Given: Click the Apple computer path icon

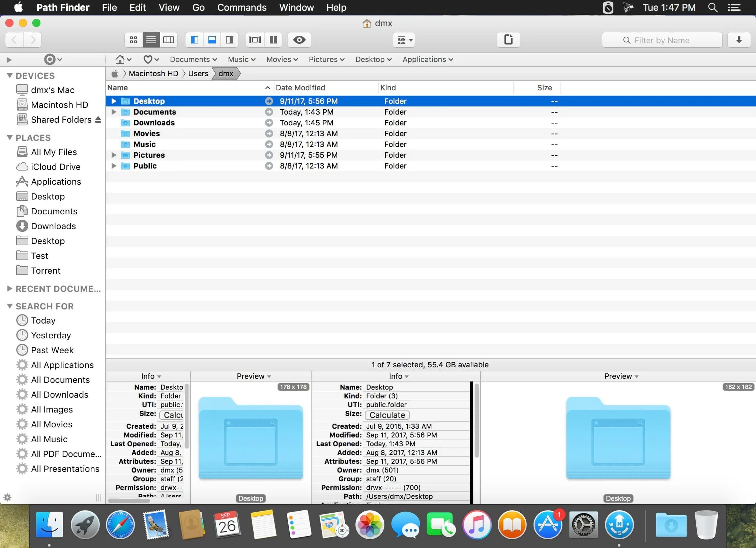Looking at the screenshot, I should click(x=115, y=73).
